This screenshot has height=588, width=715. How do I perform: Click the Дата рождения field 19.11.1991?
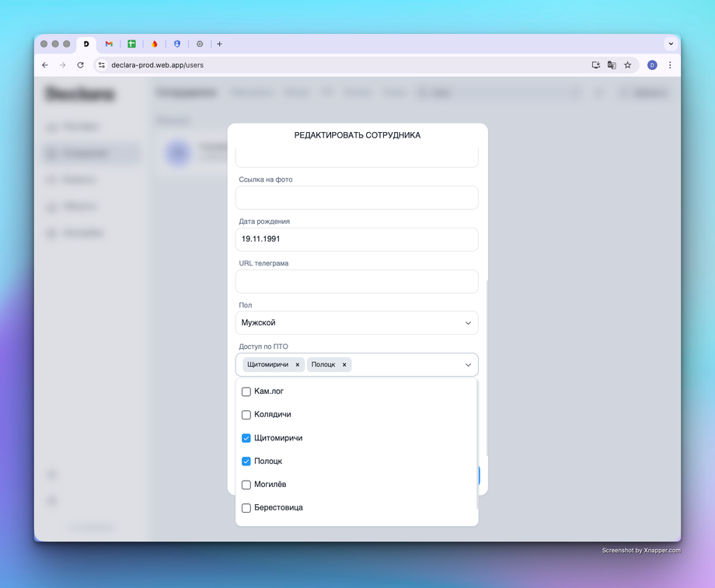[357, 239]
